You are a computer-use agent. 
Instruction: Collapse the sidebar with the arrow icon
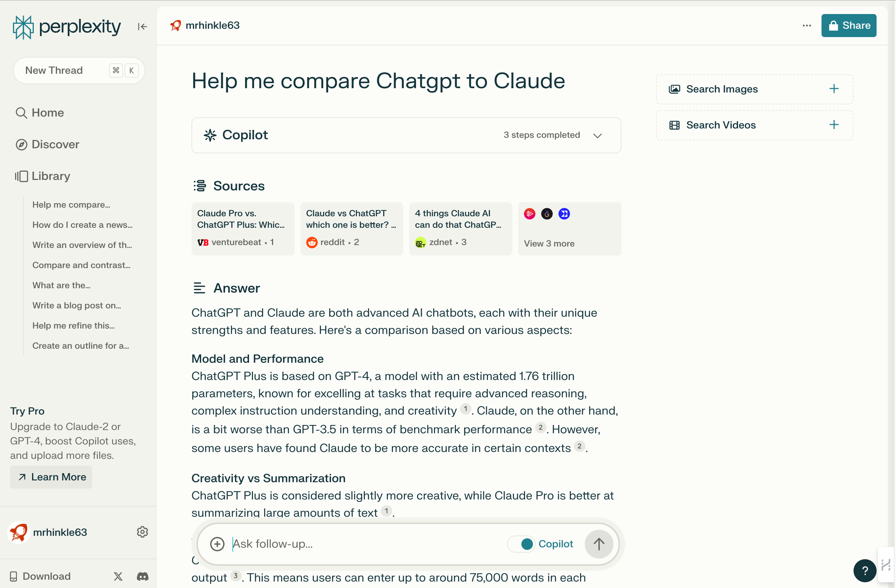[x=142, y=26]
